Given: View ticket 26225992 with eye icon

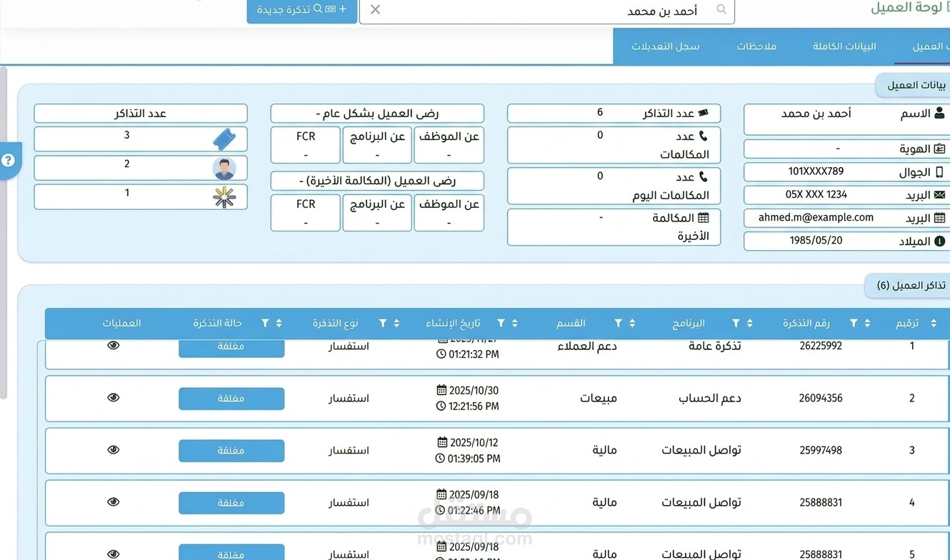Looking at the screenshot, I should [113, 346].
